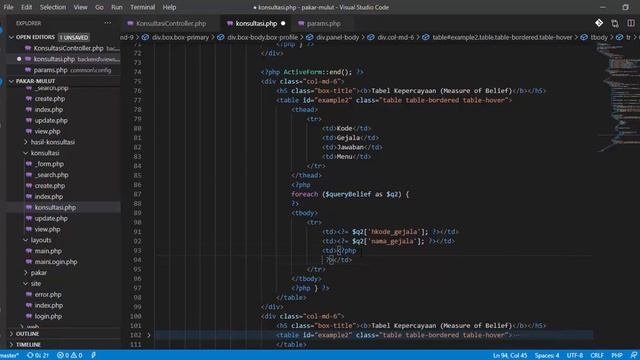Screen dimensions: 640x360
Task: Open the Run menu
Action: 117,7
